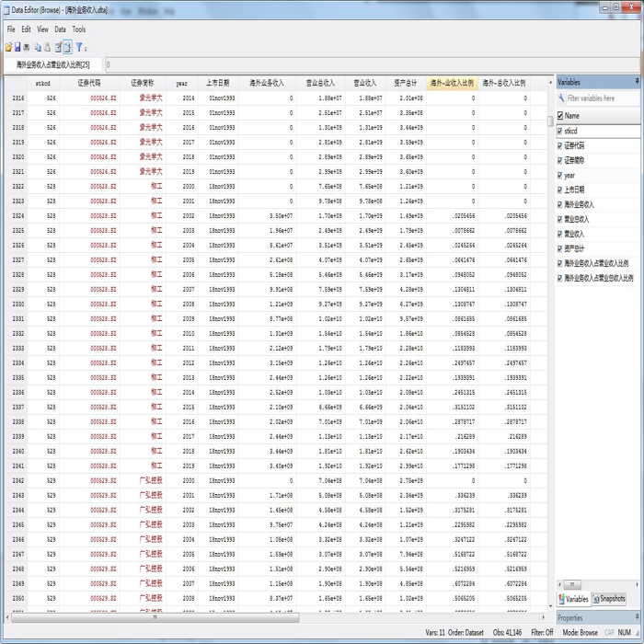This screenshot has height=644, width=644.
Task: Click the cell reference name box
Action: pos(53,64)
